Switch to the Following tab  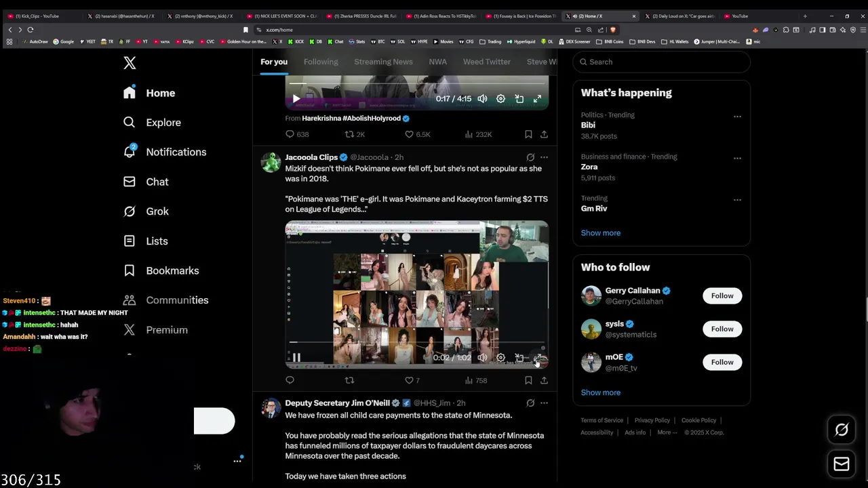[321, 62]
